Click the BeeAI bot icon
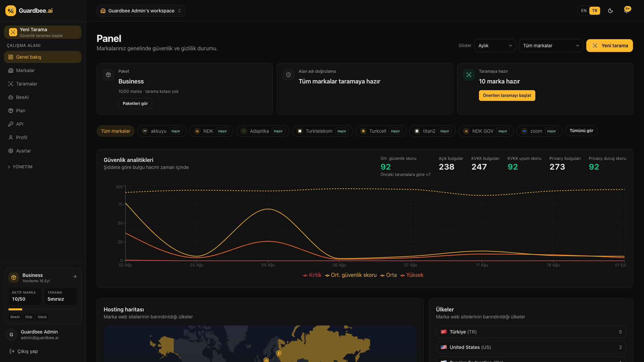644x362 pixels. pyautogui.click(x=11, y=97)
